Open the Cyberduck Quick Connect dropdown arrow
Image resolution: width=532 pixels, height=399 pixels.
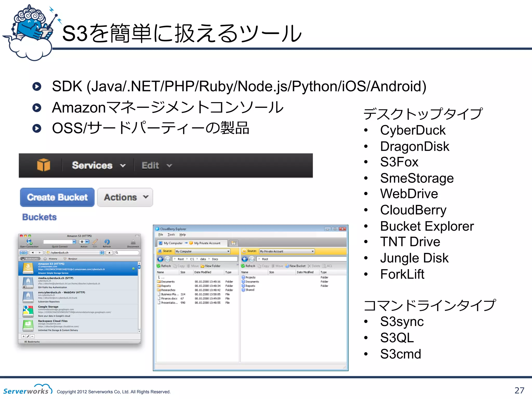tap(74, 242)
